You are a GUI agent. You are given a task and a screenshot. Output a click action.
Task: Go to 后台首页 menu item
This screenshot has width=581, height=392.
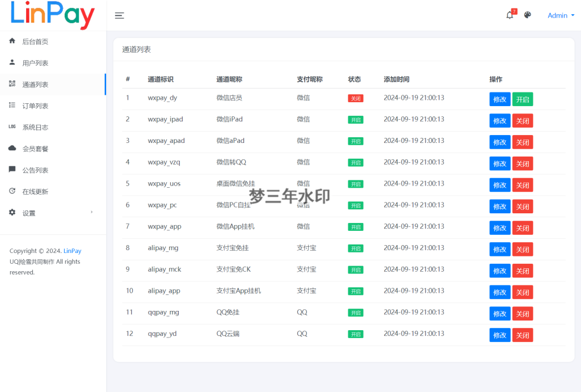tap(53, 41)
